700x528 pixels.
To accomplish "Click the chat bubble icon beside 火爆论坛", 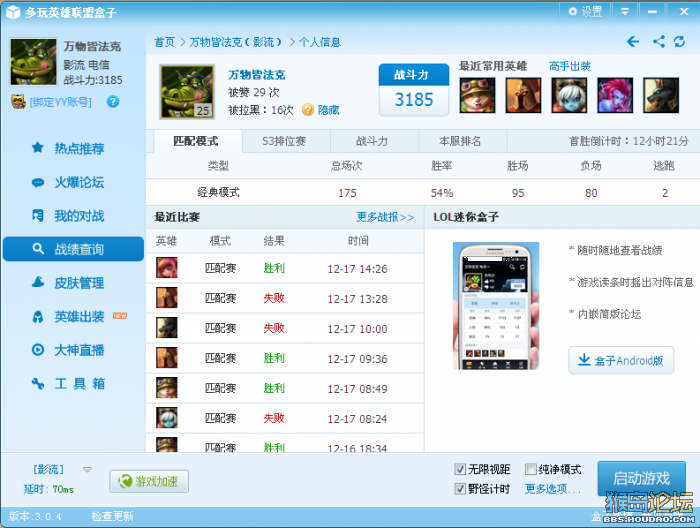I will [38, 182].
